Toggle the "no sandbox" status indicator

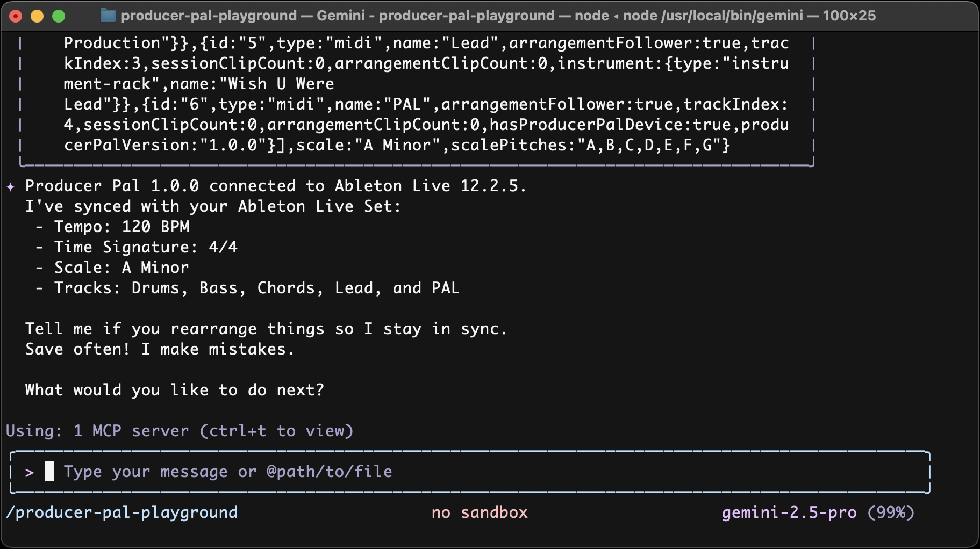tap(479, 512)
